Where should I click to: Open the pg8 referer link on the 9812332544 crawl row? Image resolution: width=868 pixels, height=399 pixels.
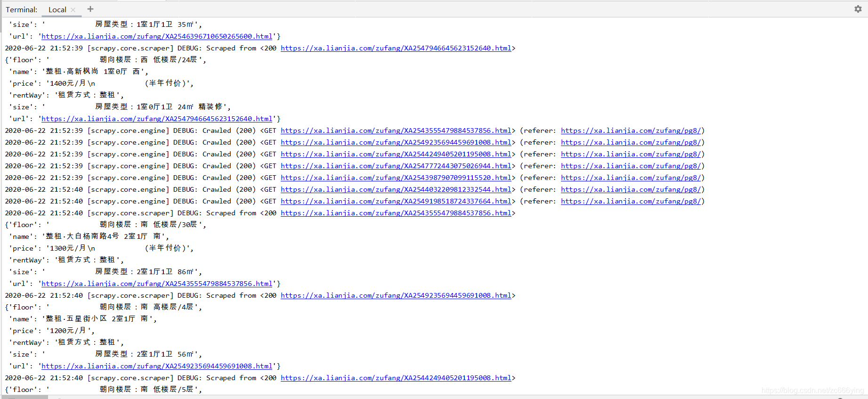point(631,189)
